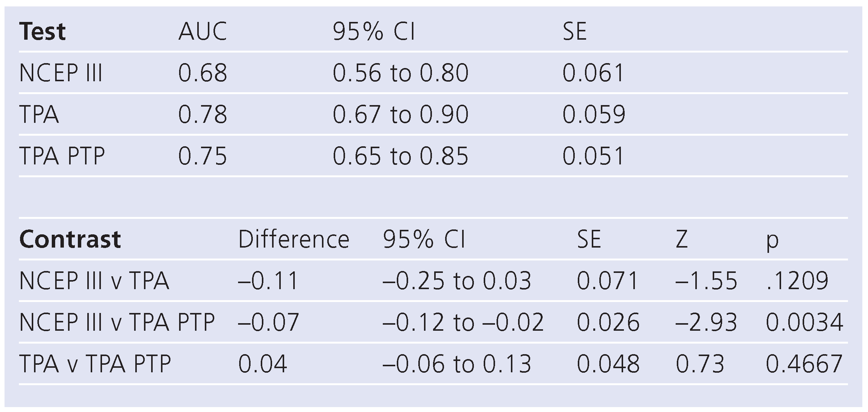
Task: Select the "TPA v TPA PTP" row label
Action: [95, 364]
